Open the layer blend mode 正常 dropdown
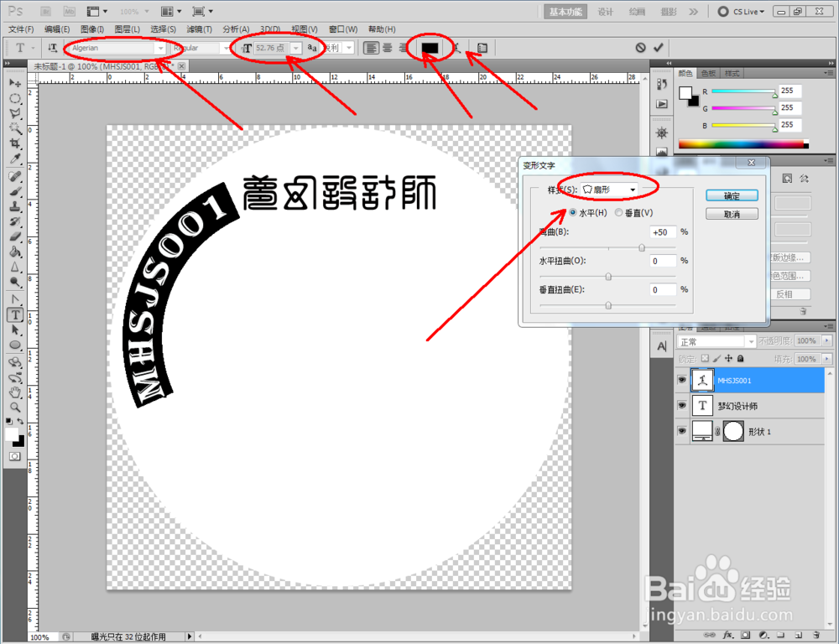 [717, 340]
